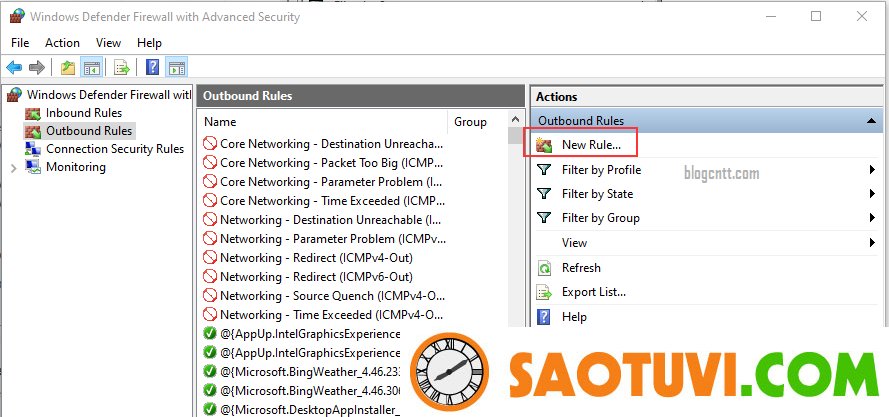Click the rules list scroll-up arrow
This screenshot has height=417, width=889.
coord(515,120)
